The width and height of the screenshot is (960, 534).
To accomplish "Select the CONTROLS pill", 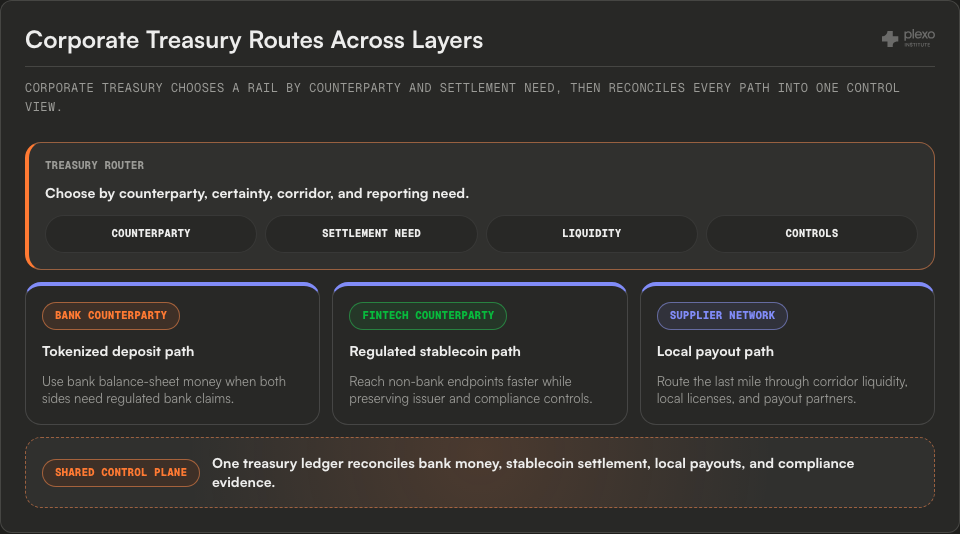I will [812, 233].
